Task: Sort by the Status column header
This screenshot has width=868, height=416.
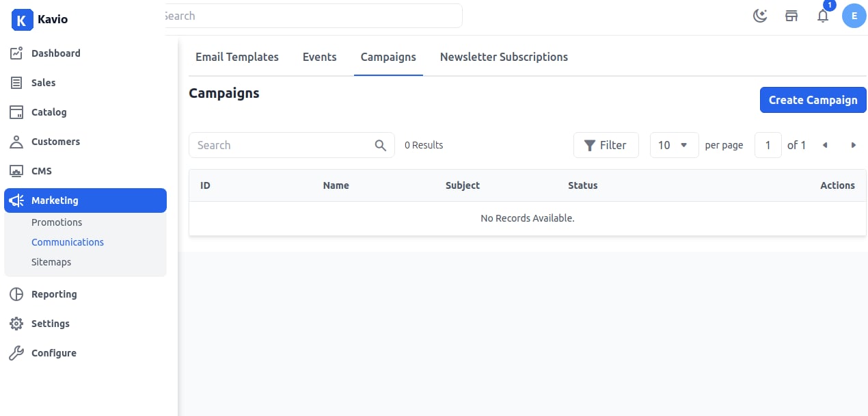Action: (583, 185)
